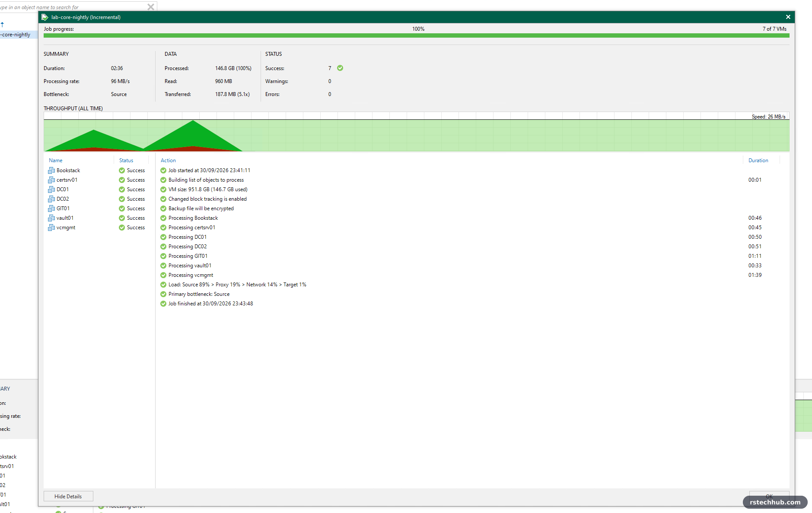812x513 pixels.
Task: Click the Bookstack VM icon
Action: point(51,170)
